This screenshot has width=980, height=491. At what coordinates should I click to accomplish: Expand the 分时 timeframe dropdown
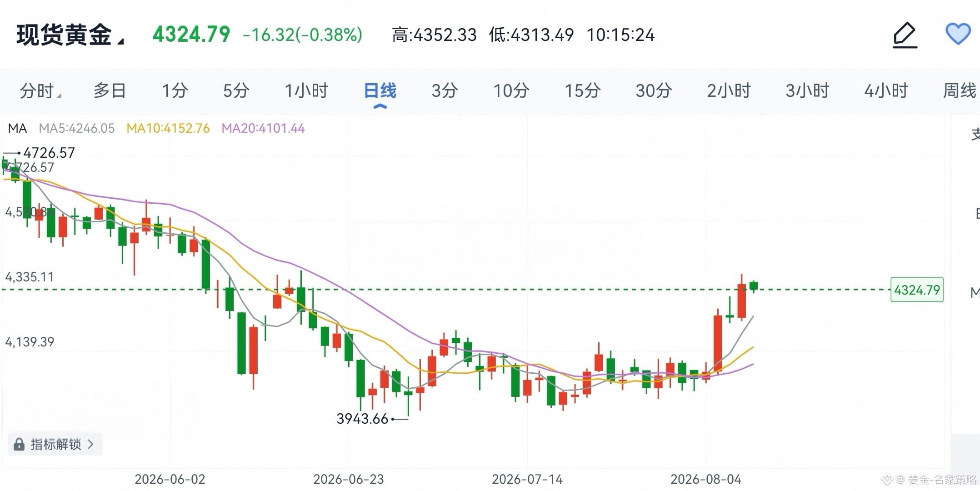pos(40,91)
